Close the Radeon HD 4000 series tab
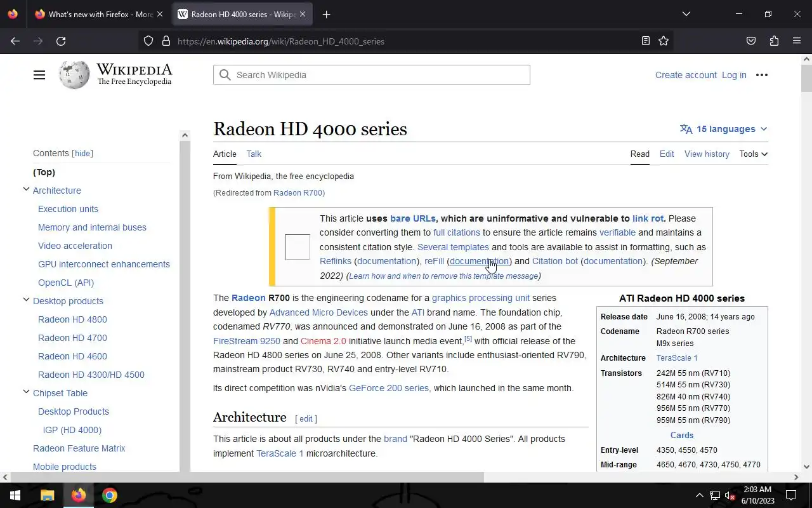 (x=303, y=14)
